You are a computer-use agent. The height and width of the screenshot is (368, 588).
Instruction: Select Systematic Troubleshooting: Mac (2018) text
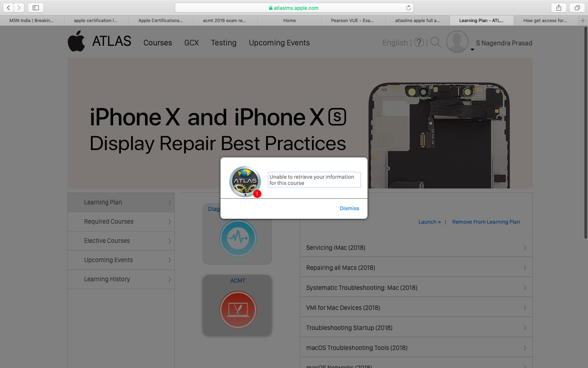[x=362, y=288]
